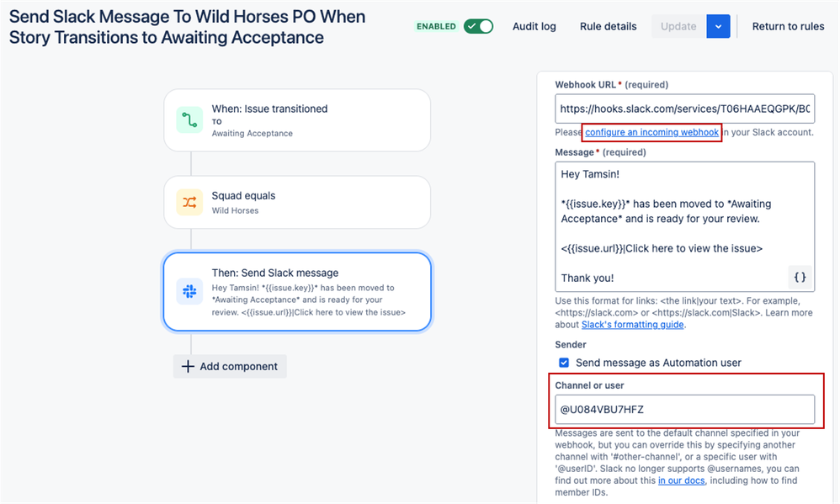Open Slack's formatting guide link
Viewport: 840px width, 504px height.
(x=633, y=325)
